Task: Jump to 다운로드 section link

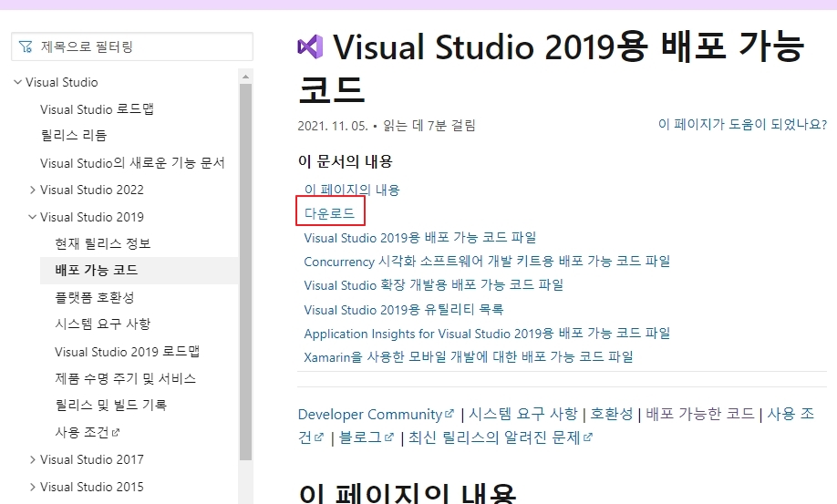Action: (x=329, y=213)
